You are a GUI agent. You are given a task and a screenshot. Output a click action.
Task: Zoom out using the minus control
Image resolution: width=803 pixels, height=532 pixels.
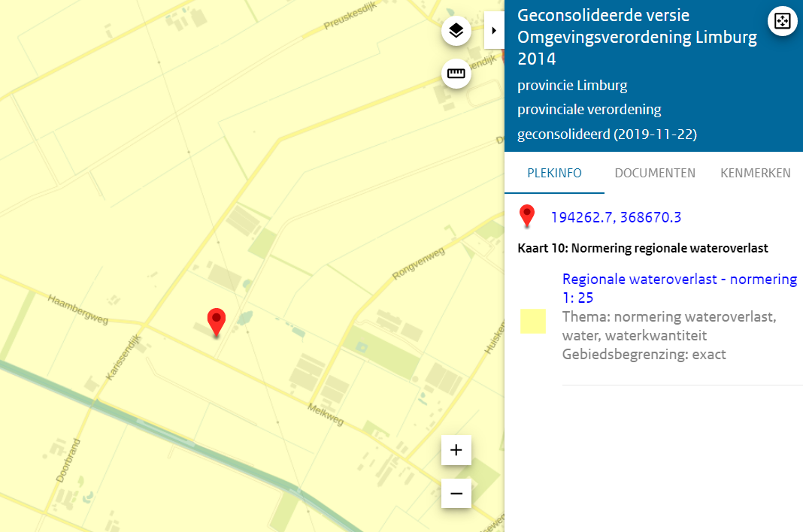tap(456, 494)
